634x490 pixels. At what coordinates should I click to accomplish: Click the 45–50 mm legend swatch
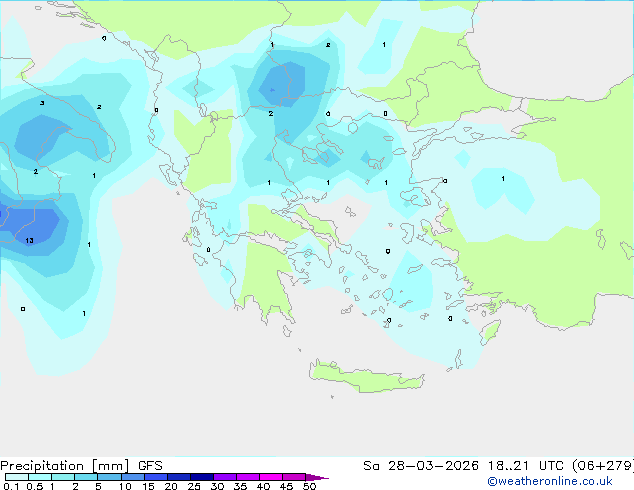[294, 477]
